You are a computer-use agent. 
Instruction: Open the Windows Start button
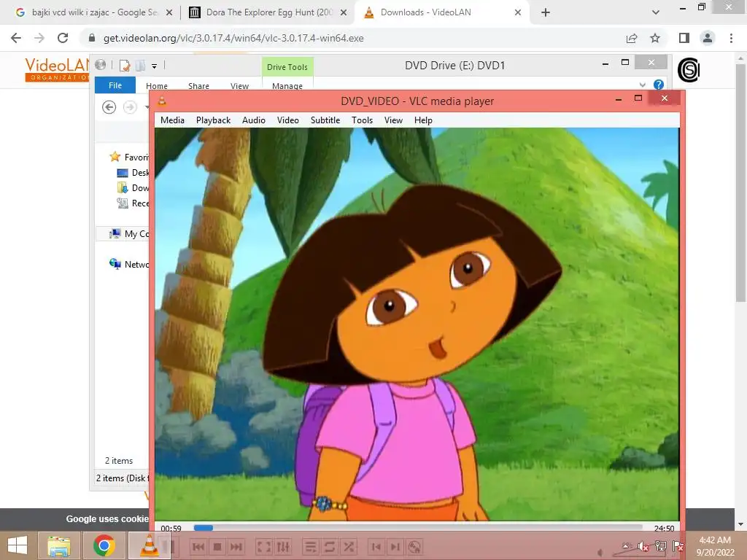(x=18, y=545)
